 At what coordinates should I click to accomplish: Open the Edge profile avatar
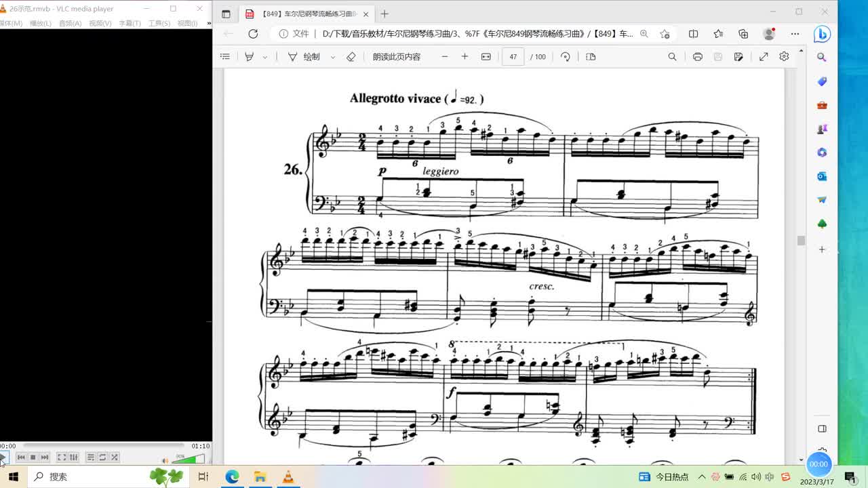click(x=769, y=34)
